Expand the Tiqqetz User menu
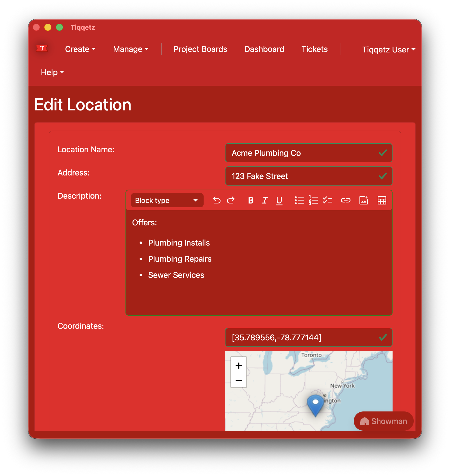The image size is (450, 476). click(388, 49)
